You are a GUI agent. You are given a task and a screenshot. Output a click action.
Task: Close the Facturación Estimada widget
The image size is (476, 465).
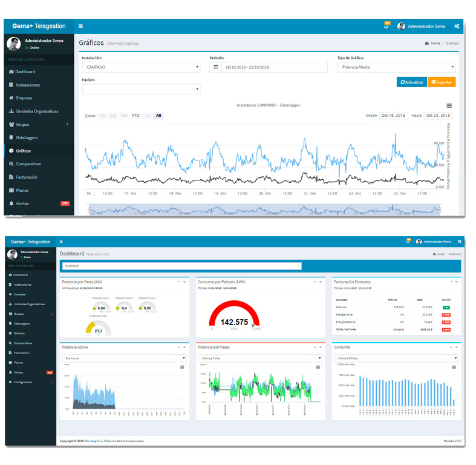point(457,282)
